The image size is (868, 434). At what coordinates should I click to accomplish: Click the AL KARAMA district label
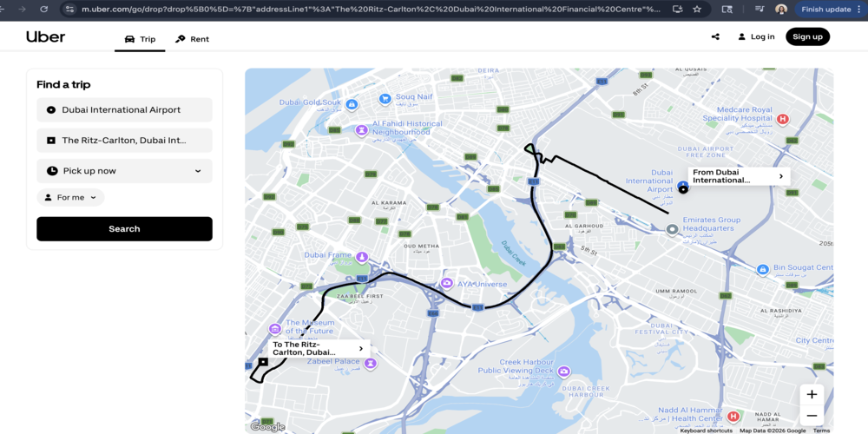pyautogui.click(x=389, y=203)
